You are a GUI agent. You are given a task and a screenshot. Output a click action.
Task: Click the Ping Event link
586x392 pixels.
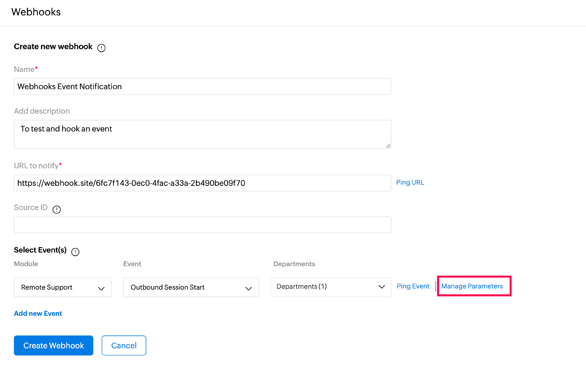pyautogui.click(x=413, y=286)
